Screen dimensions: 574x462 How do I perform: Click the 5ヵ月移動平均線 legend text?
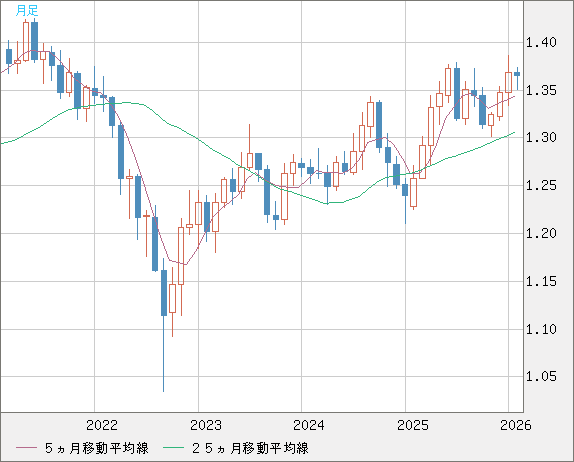tap(97, 448)
